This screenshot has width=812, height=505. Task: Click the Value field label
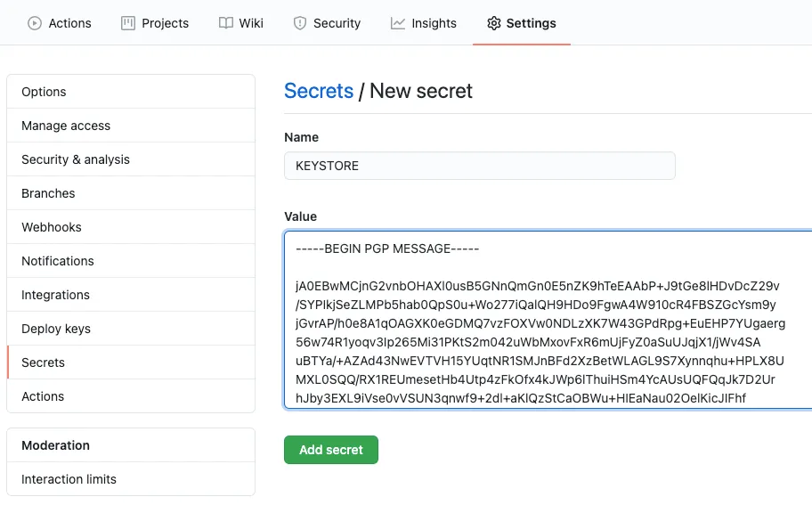pos(300,216)
